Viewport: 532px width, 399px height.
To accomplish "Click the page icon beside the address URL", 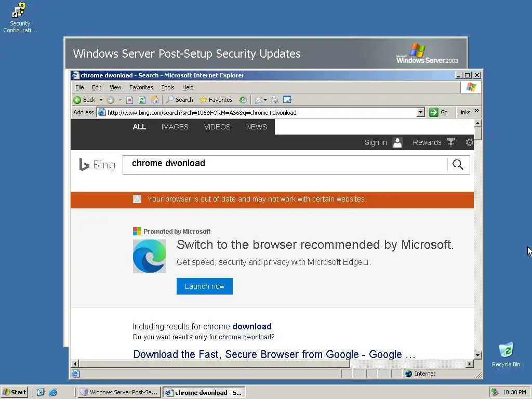I will point(101,112).
